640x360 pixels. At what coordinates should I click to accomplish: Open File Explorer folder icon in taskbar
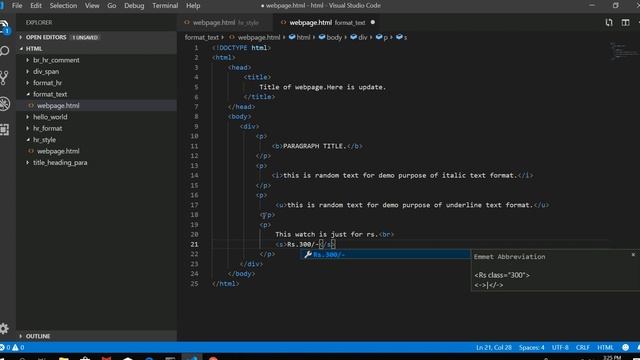(x=64, y=358)
